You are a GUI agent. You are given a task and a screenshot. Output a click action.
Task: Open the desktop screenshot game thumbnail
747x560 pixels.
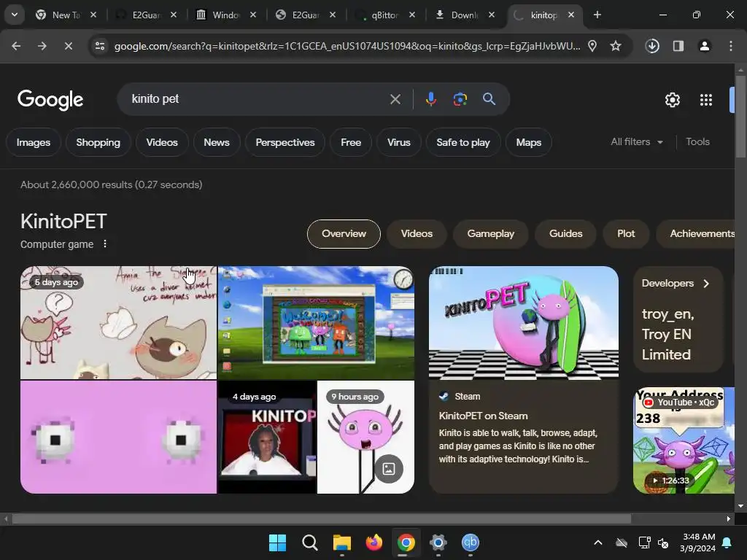316,322
